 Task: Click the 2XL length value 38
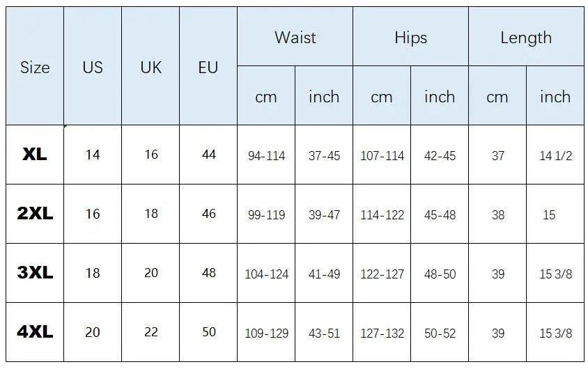click(497, 214)
